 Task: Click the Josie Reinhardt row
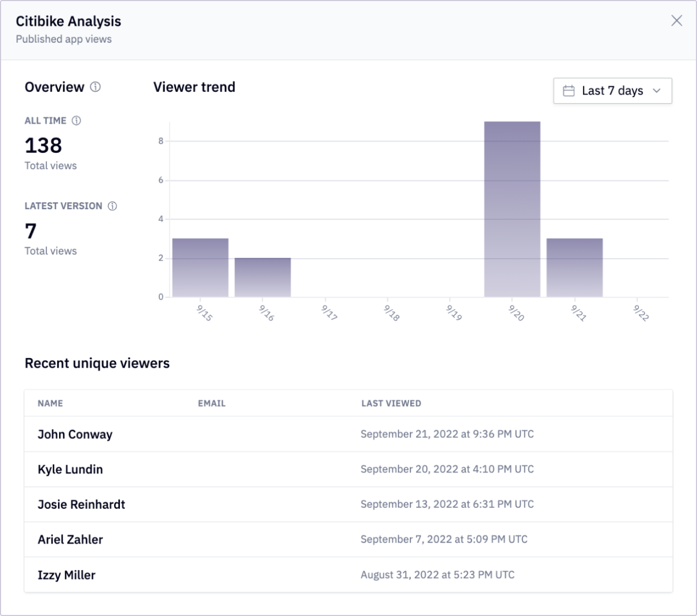348,505
